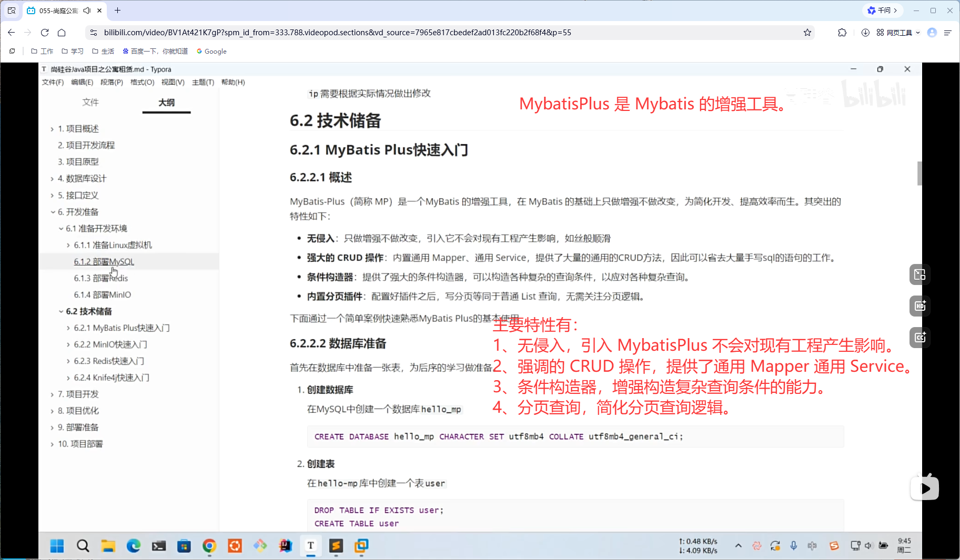Click the floating HD quality icon
This screenshot has width=960, height=560.
pos(919,306)
